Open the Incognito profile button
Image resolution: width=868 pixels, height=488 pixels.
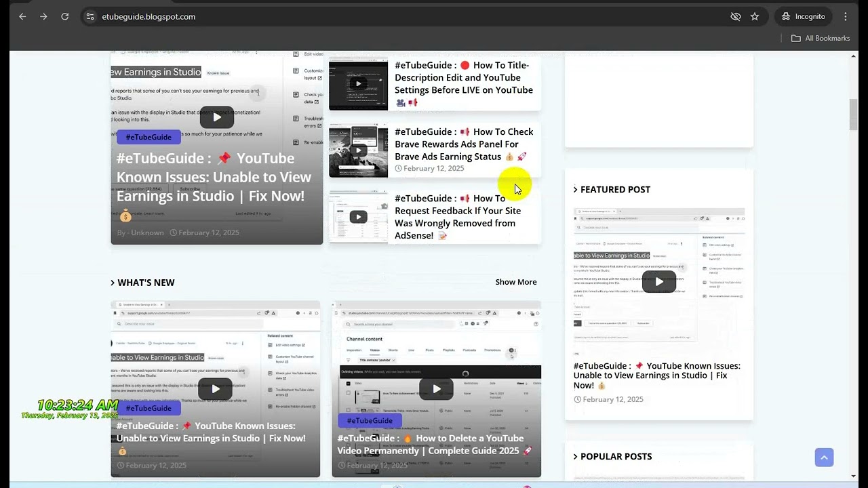[x=804, y=16]
